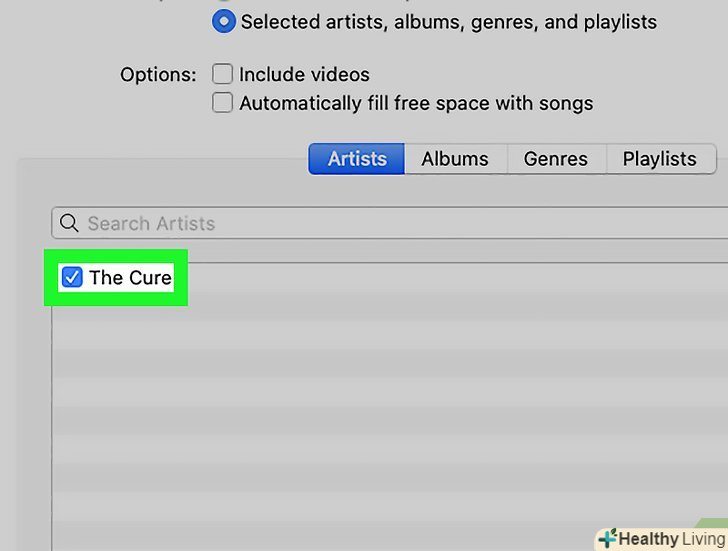Viewport: 728px width, 551px height.
Task: Click the magnifying glass search icon
Action: (69, 223)
